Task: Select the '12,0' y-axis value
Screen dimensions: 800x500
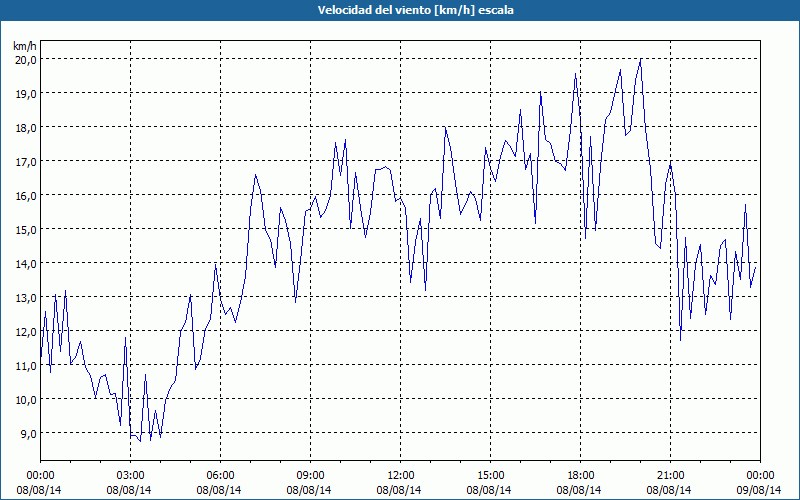Action: (x=26, y=331)
